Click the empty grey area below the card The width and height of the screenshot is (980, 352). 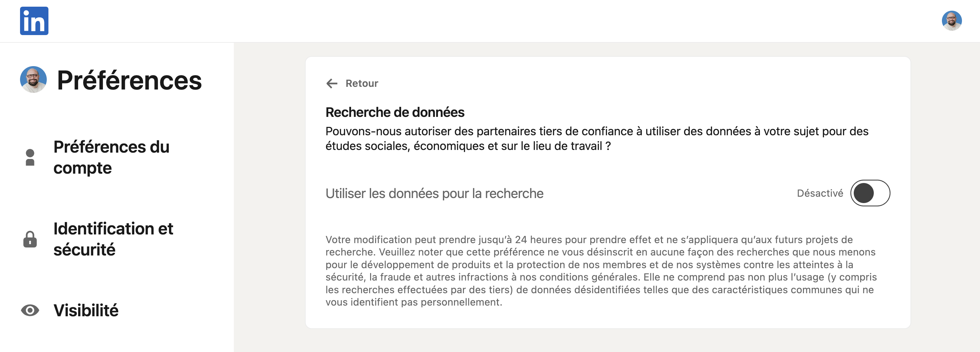608,341
